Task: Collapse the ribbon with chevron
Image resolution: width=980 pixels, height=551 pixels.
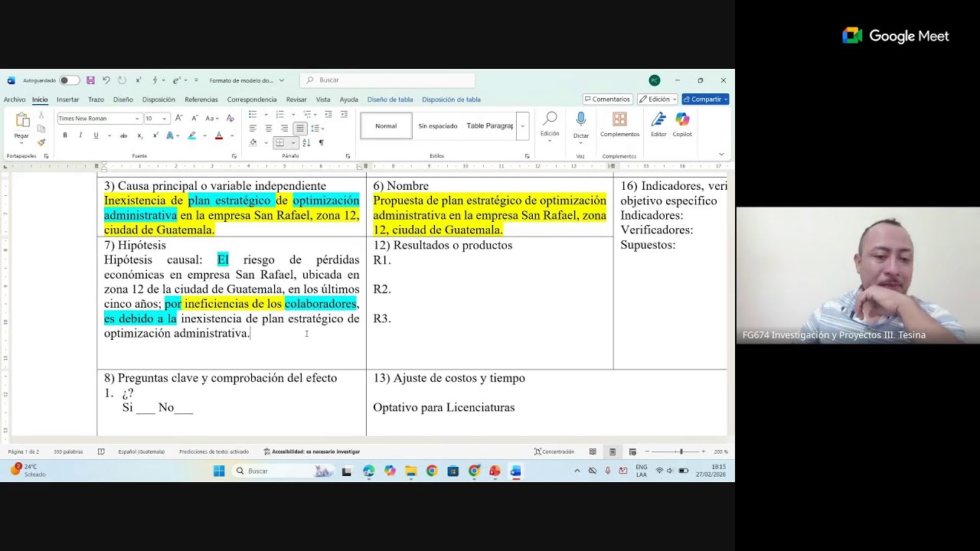Action: (x=721, y=154)
